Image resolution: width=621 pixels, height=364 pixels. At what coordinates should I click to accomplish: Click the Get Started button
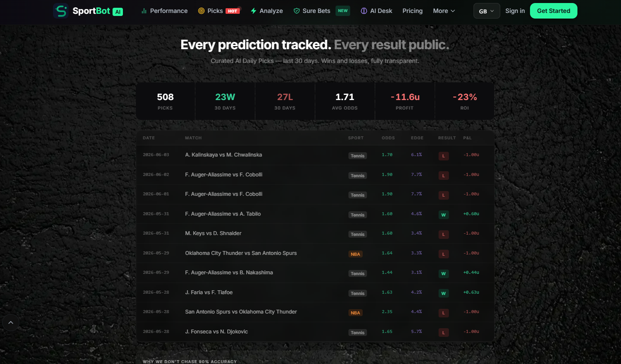click(554, 11)
